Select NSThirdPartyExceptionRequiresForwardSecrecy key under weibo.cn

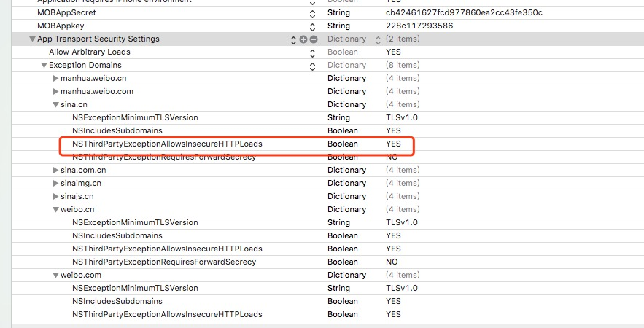pyautogui.click(x=164, y=262)
